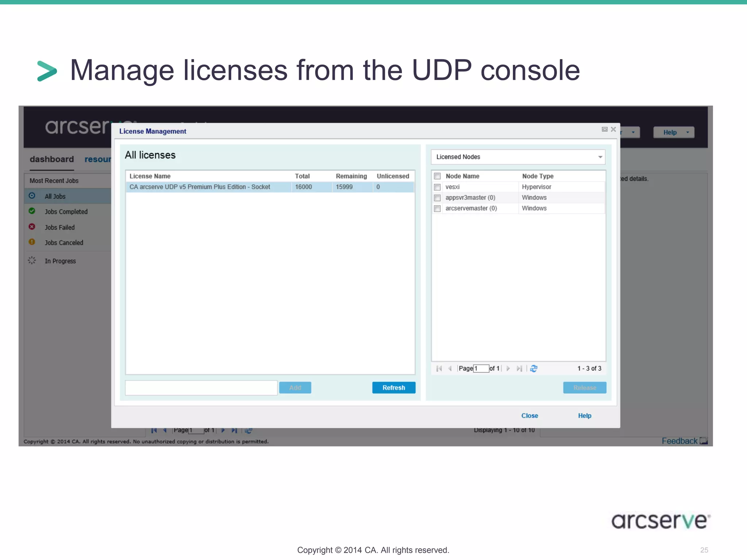Select Jobs Canceled in sidebar
This screenshot has width=747, height=560.
[x=64, y=243]
